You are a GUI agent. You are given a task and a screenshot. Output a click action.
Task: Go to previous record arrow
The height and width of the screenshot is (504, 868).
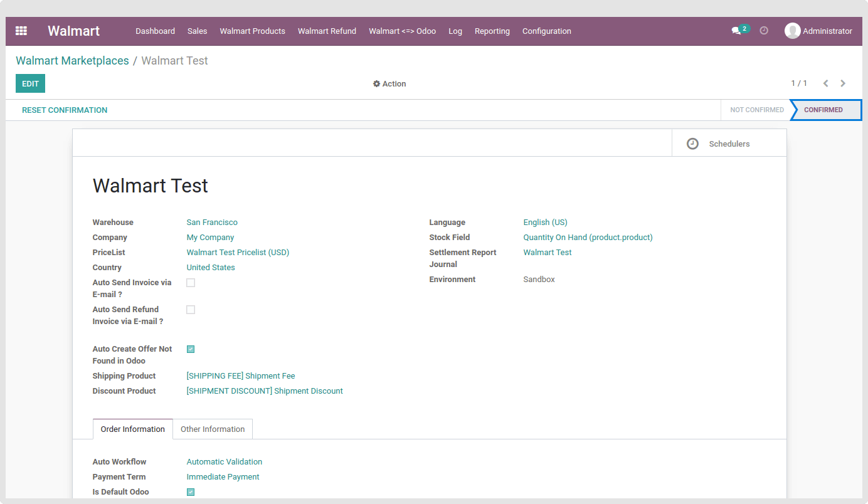click(x=826, y=83)
